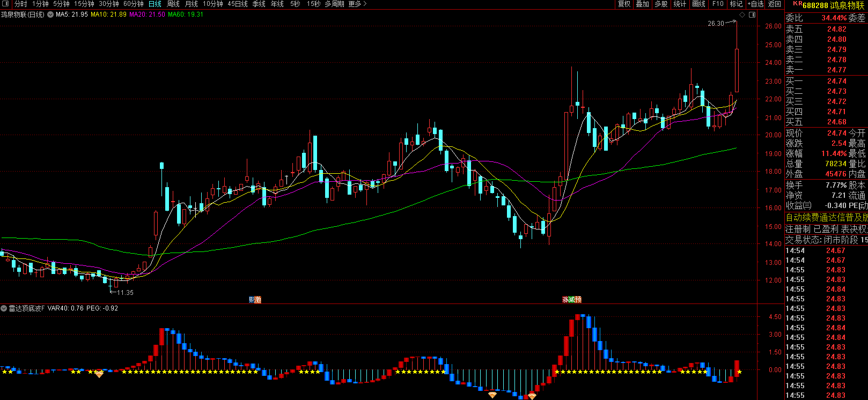The width and height of the screenshot is (868, 400).
Task: Toggle the left sidebar panel icon
Action: coord(6,4)
